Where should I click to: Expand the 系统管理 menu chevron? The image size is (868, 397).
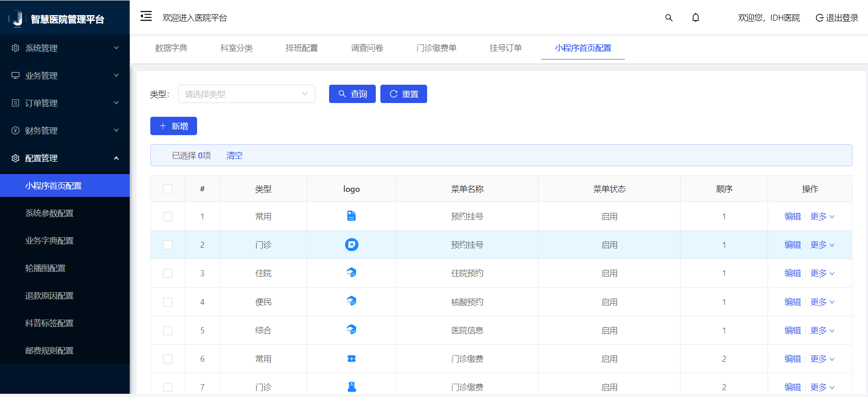click(x=116, y=48)
